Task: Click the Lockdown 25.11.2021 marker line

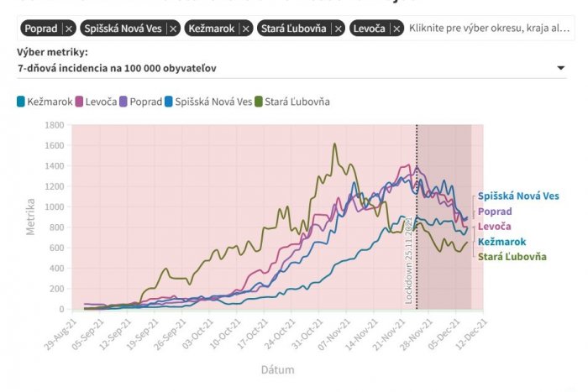Action: 417,218
